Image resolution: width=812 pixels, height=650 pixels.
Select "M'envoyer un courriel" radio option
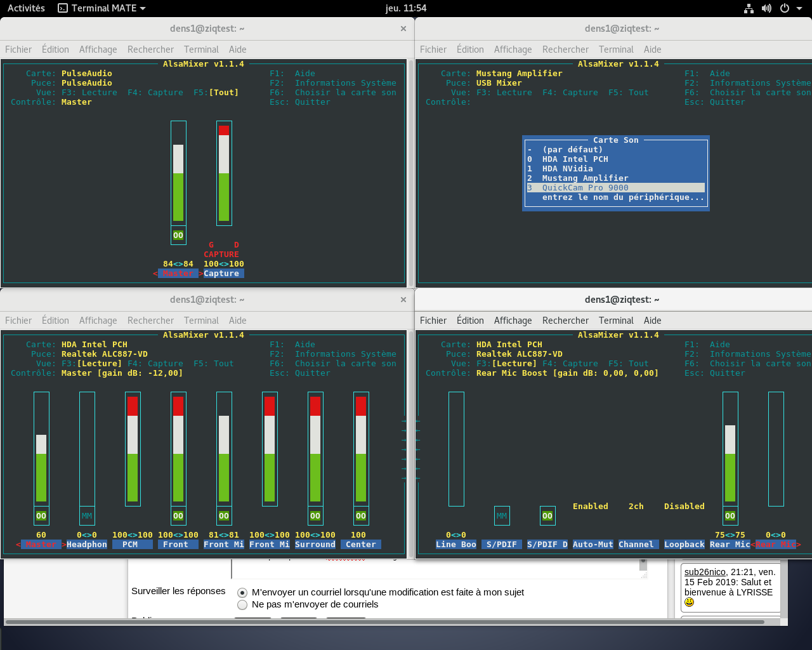pos(242,593)
